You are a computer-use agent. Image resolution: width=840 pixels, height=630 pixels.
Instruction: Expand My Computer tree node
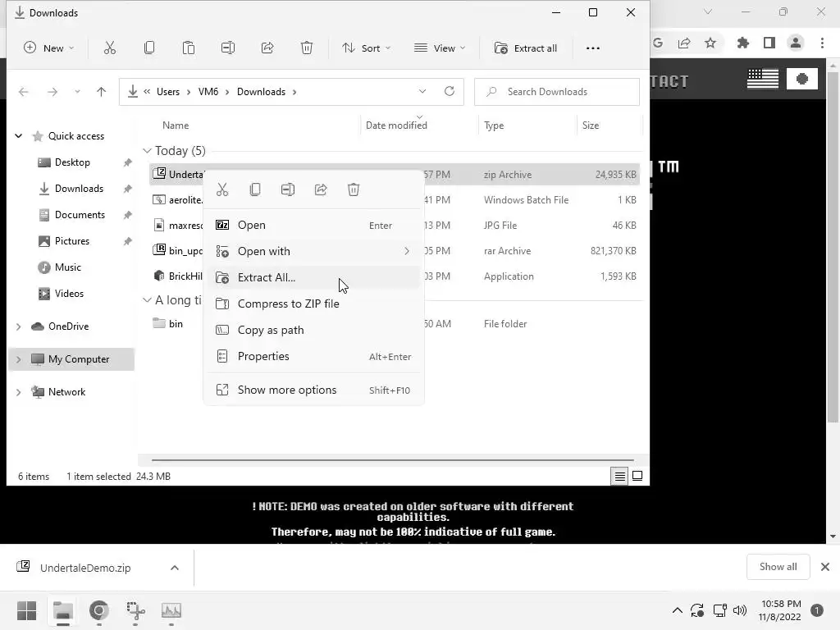tap(19, 359)
